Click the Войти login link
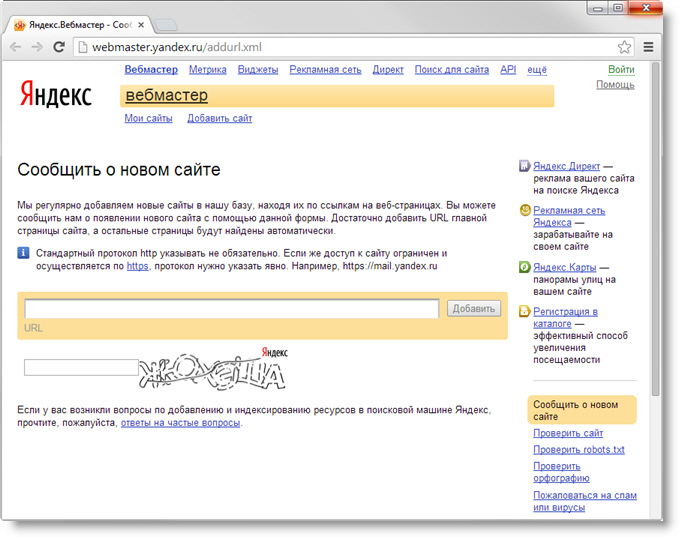 coord(621,70)
